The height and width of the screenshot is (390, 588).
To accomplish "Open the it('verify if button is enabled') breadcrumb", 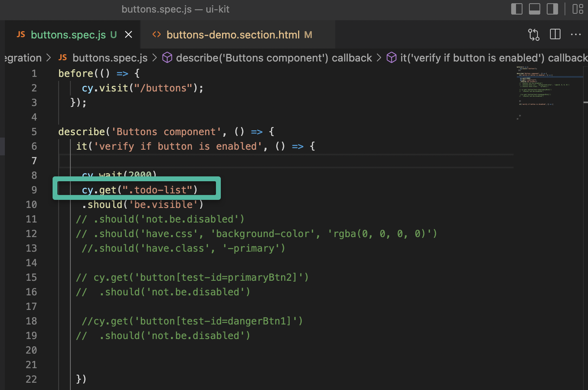I will click(494, 58).
